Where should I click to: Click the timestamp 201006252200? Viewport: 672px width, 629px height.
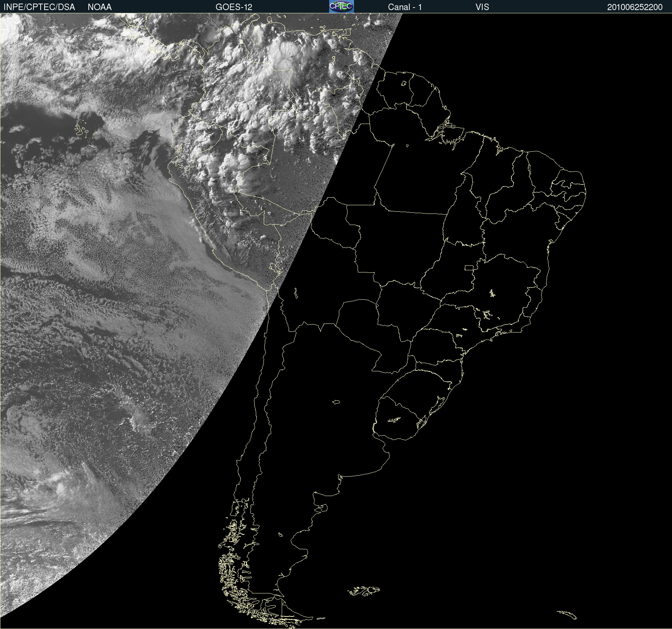[x=635, y=7]
